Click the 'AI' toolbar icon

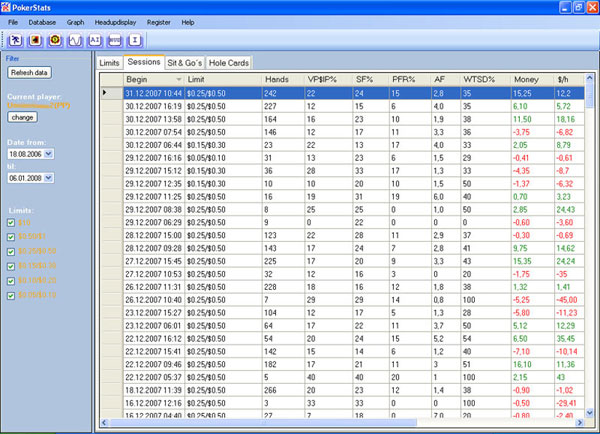pos(95,40)
